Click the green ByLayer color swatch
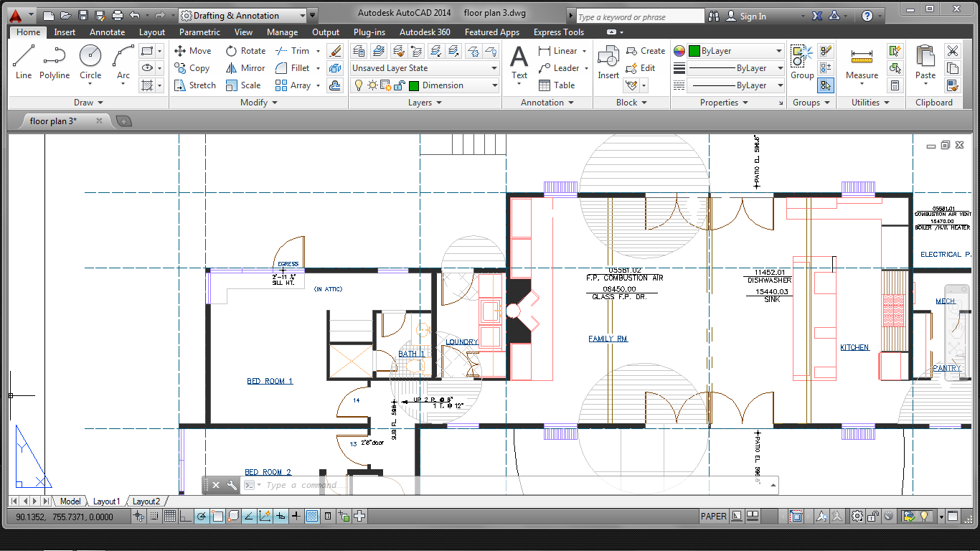The width and height of the screenshot is (980, 551). pos(694,51)
